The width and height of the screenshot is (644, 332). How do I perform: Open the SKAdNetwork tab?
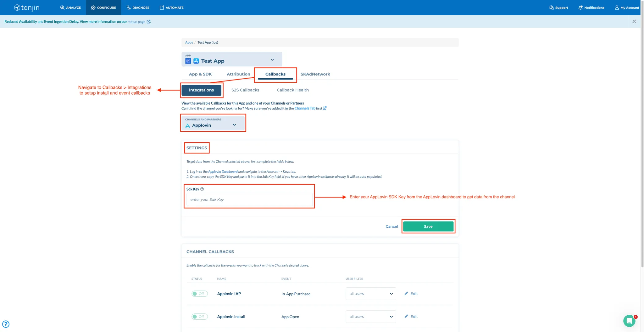pyautogui.click(x=315, y=74)
